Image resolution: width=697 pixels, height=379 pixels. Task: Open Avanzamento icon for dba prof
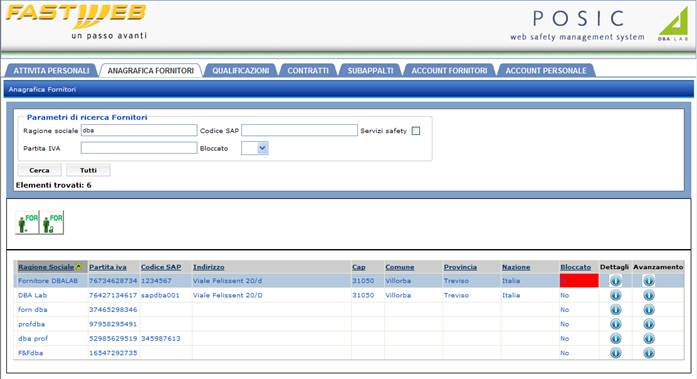(649, 339)
